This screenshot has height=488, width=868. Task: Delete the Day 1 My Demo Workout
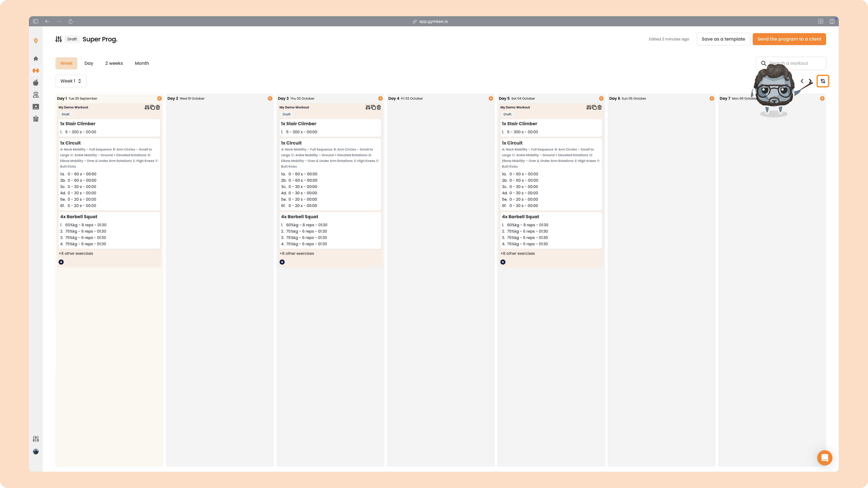point(158,107)
